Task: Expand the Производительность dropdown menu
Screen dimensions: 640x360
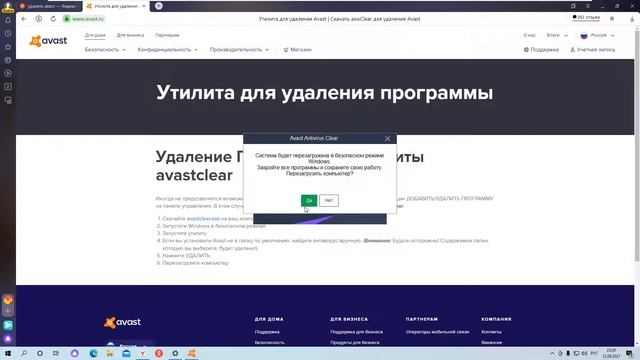Action: (239, 50)
